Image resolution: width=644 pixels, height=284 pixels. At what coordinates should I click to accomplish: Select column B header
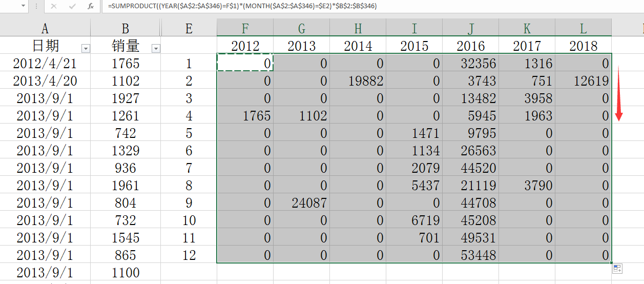coord(126,28)
